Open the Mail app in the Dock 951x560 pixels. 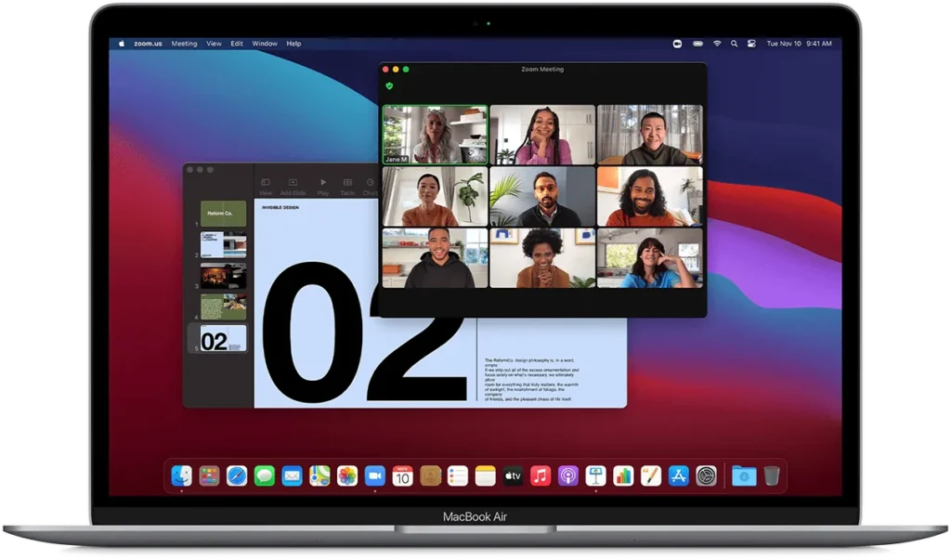click(292, 476)
